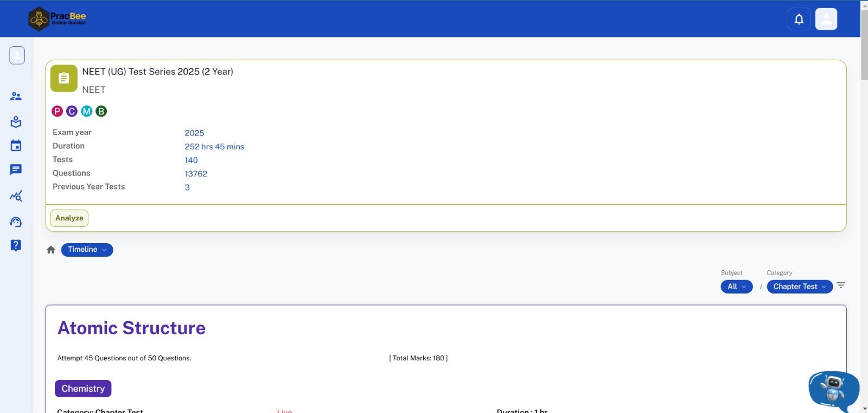Click 'Attempt 45 Questions out of 50' text

pyautogui.click(x=124, y=358)
